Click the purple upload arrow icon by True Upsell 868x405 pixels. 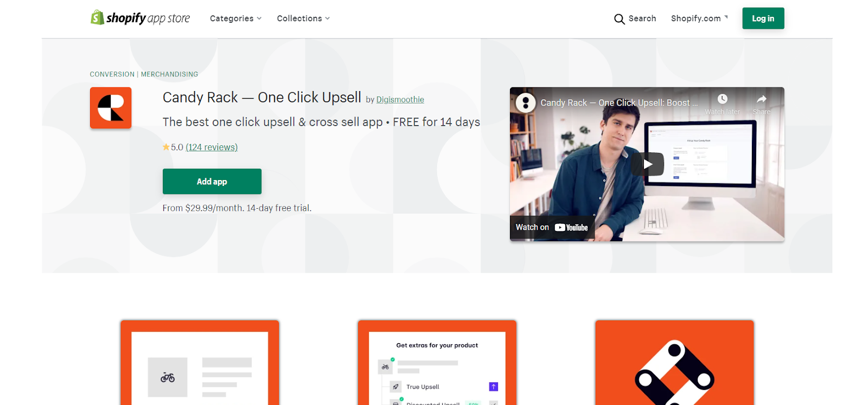pyautogui.click(x=493, y=387)
